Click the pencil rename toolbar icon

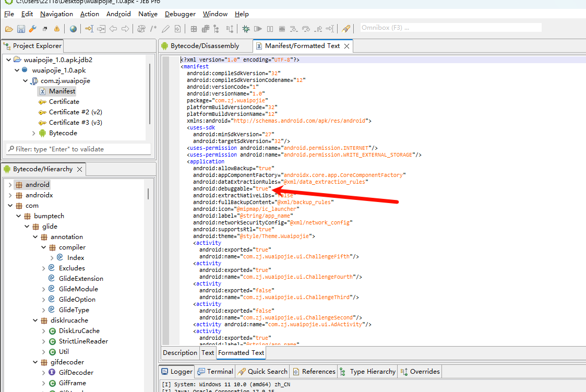[x=166, y=29]
